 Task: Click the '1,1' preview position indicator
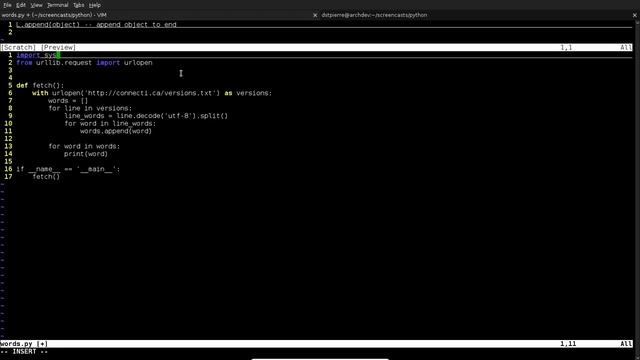[x=566, y=47]
